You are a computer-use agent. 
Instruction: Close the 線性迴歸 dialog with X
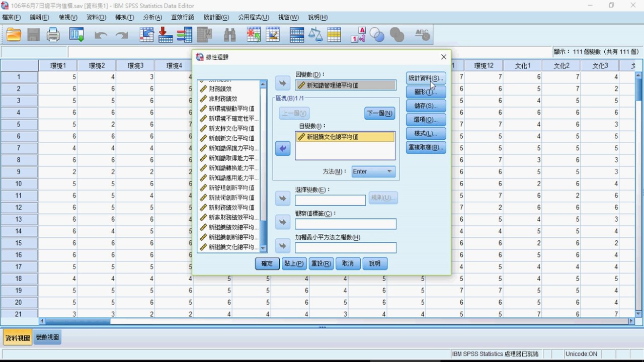tap(443, 57)
